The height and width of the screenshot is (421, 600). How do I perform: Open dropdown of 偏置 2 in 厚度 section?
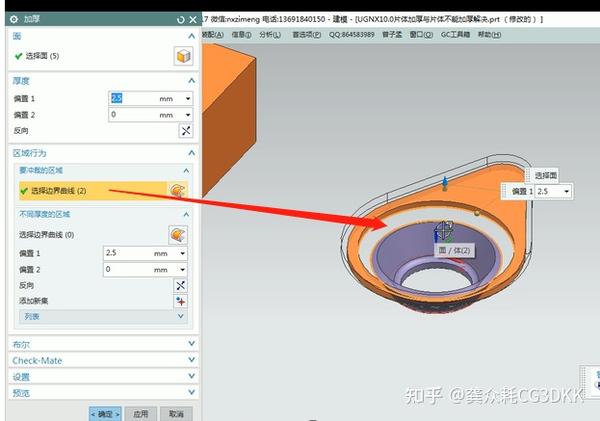click(x=188, y=115)
